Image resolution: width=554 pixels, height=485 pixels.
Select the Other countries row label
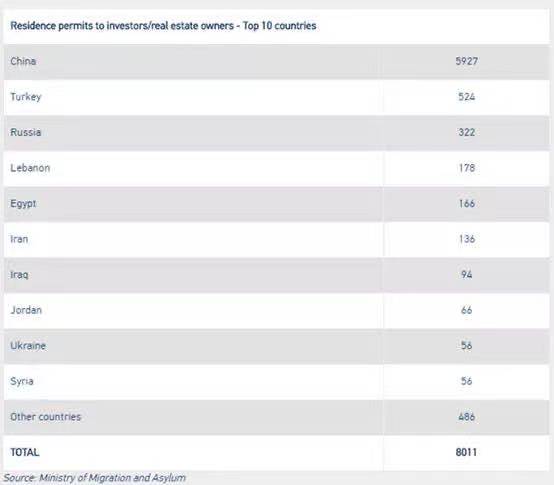(46, 417)
